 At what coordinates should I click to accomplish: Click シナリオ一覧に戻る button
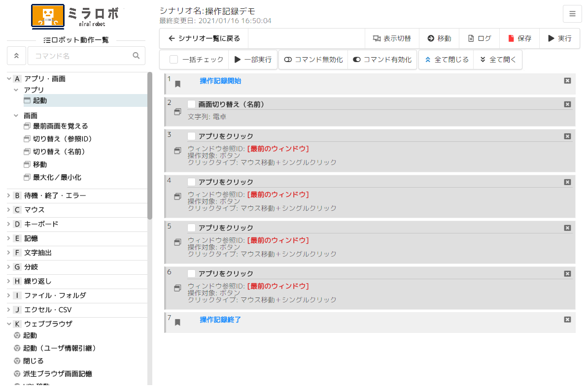click(204, 38)
